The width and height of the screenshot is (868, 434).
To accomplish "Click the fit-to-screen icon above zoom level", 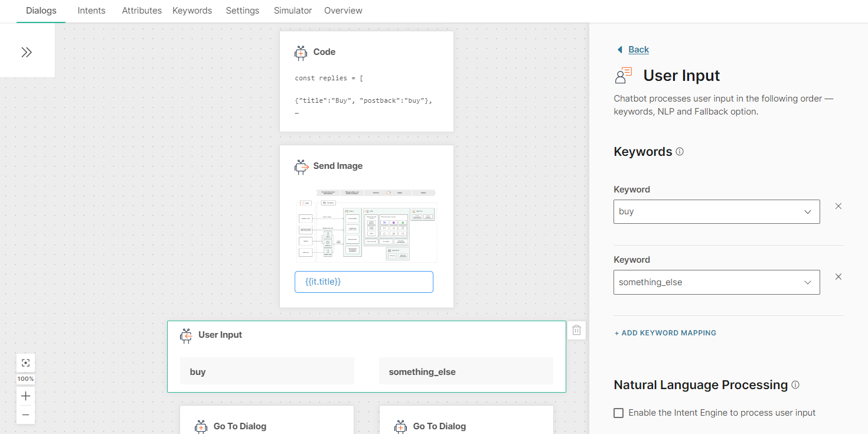I will 25,363.
